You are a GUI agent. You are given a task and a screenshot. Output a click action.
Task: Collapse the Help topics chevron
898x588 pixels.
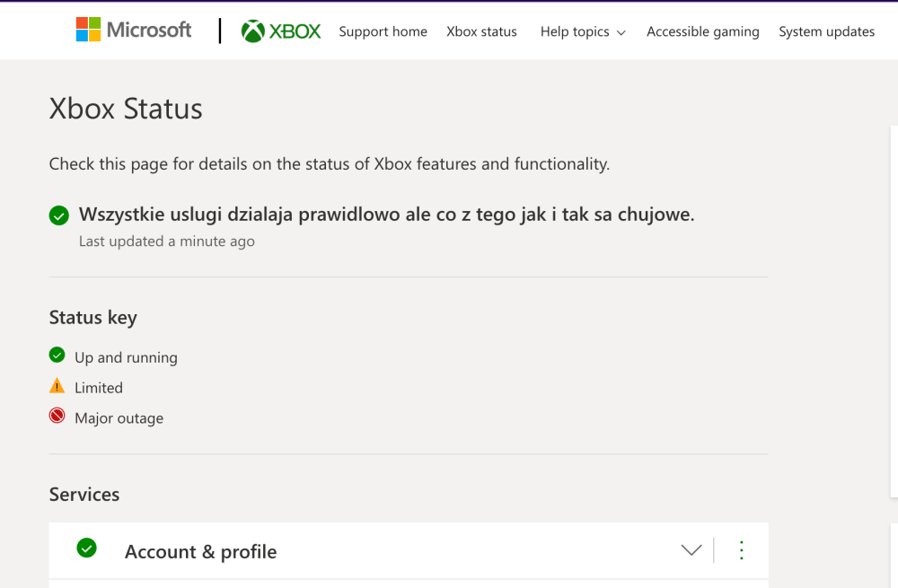click(x=622, y=33)
